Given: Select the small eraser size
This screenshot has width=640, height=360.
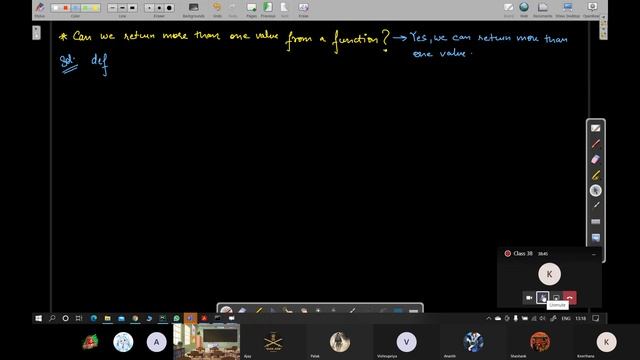Looking at the screenshot, I should (x=149, y=8).
